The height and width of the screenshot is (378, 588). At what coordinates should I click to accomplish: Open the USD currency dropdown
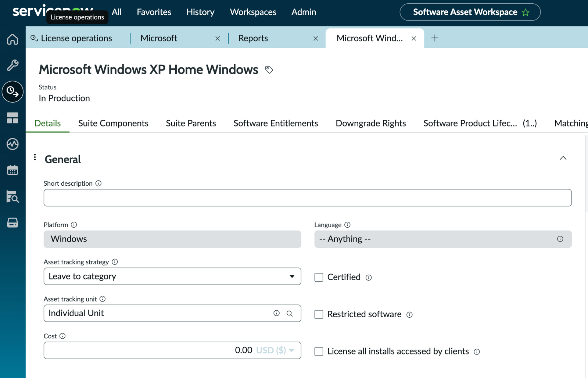[x=275, y=350]
